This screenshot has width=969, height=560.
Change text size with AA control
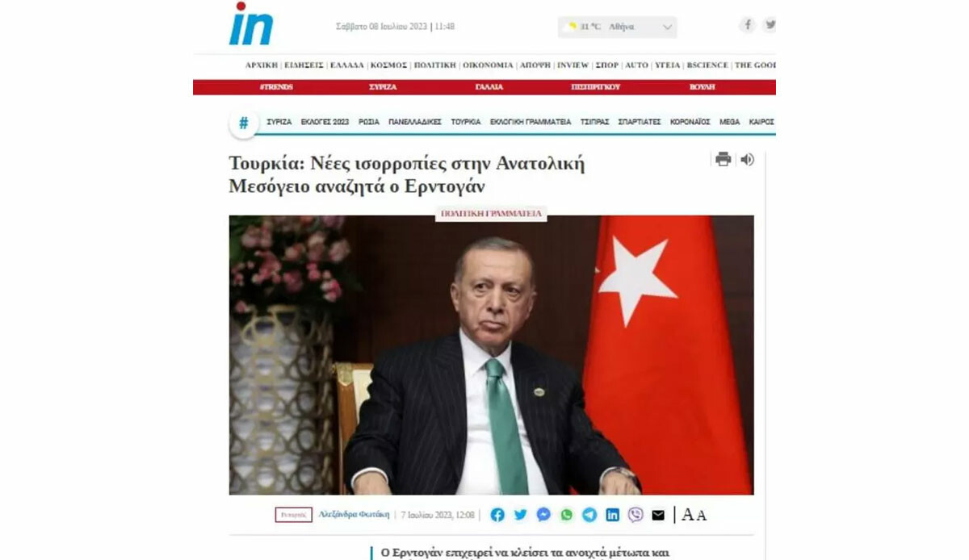[x=694, y=515]
